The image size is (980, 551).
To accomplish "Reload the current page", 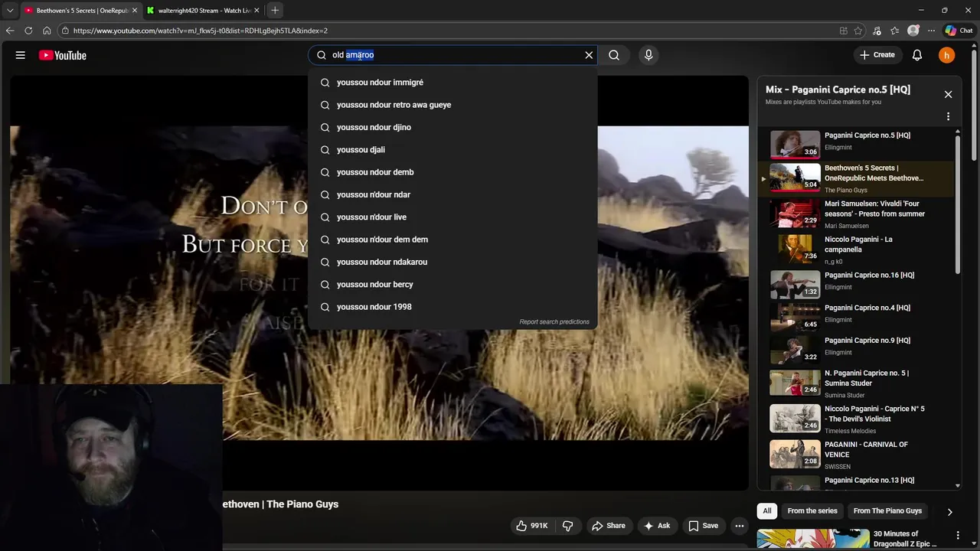I will click(x=28, y=31).
